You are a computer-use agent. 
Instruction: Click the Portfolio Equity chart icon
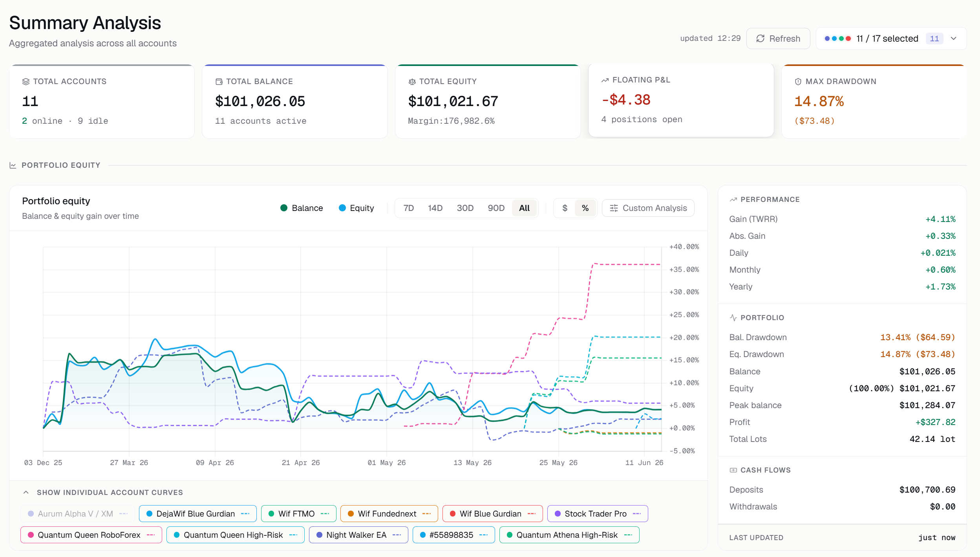[x=13, y=165]
